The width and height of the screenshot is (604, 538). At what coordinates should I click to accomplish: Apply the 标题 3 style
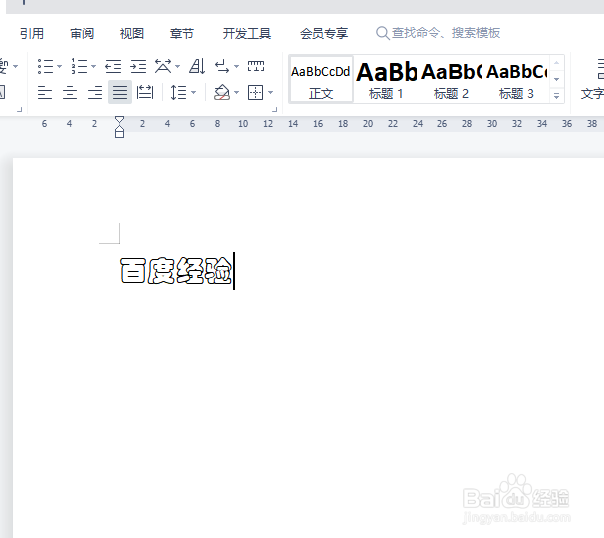click(516, 80)
